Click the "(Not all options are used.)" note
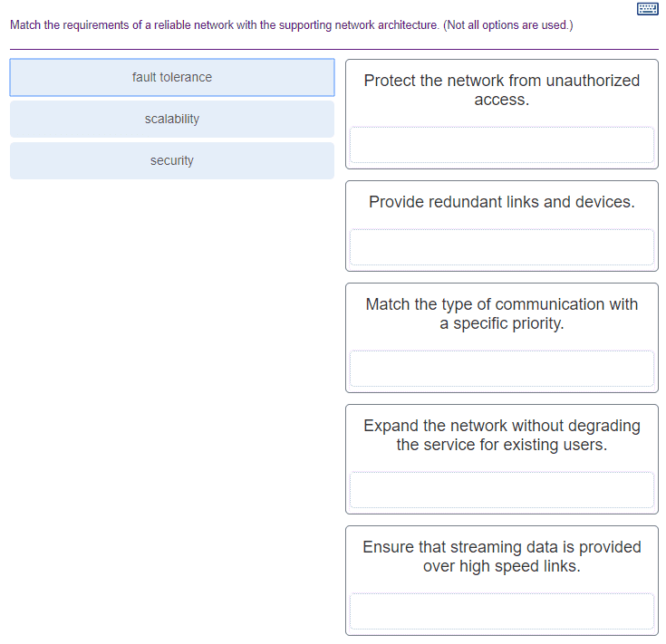 click(508, 24)
